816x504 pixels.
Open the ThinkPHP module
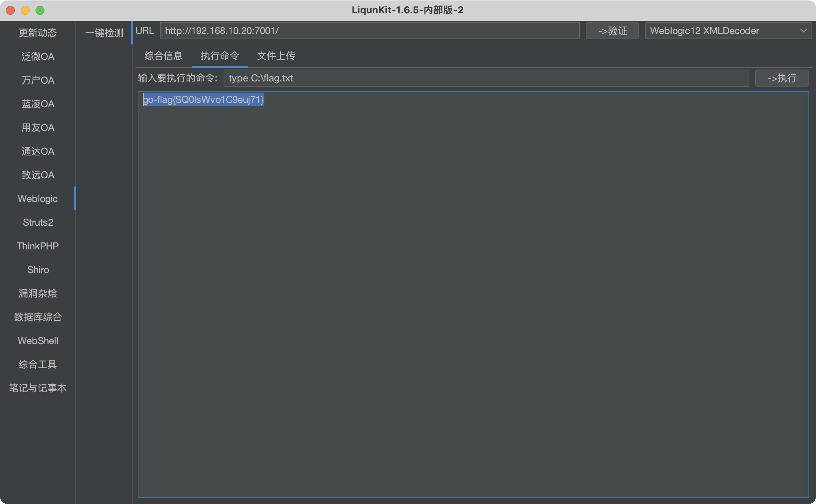(x=38, y=246)
